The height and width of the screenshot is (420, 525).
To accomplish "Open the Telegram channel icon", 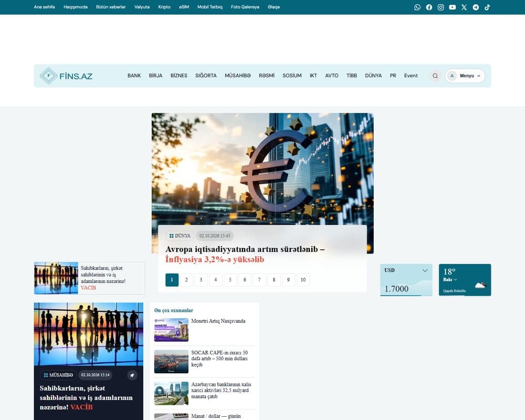I will 476,7.
